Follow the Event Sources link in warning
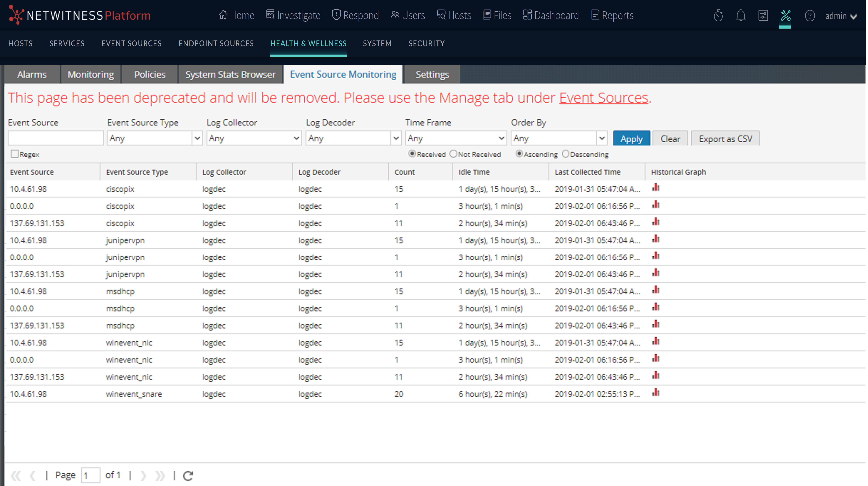The image size is (868, 486). tap(603, 98)
